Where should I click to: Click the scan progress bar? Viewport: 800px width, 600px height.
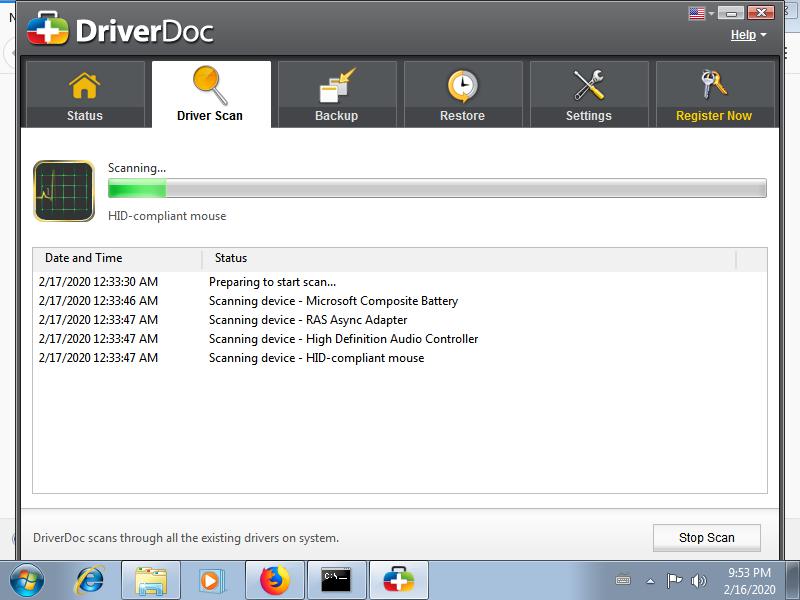tap(437, 188)
